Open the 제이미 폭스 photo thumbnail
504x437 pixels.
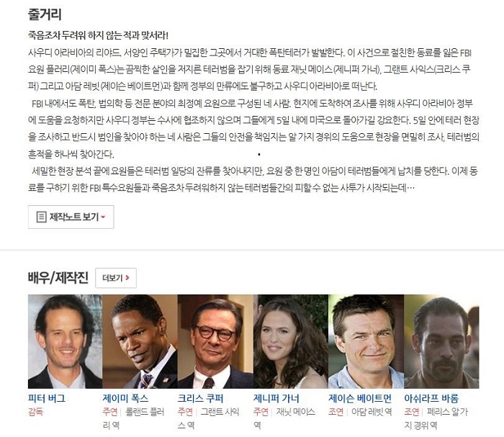pos(140,341)
